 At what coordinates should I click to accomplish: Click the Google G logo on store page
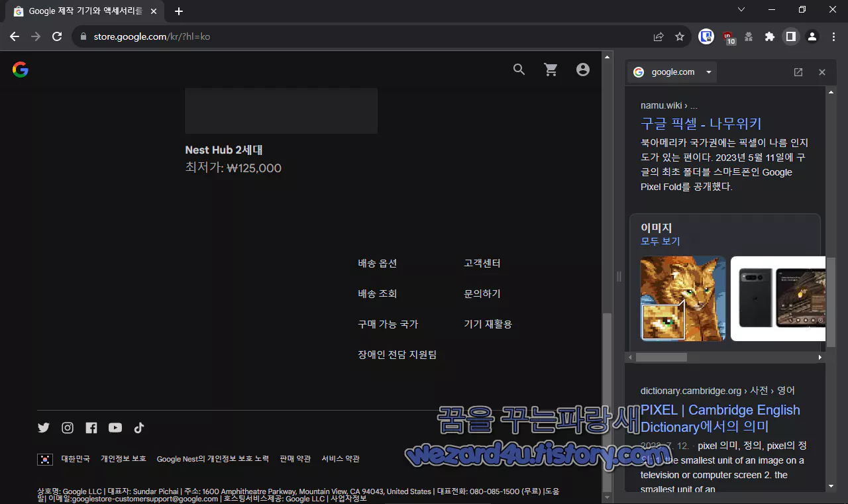coord(21,70)
